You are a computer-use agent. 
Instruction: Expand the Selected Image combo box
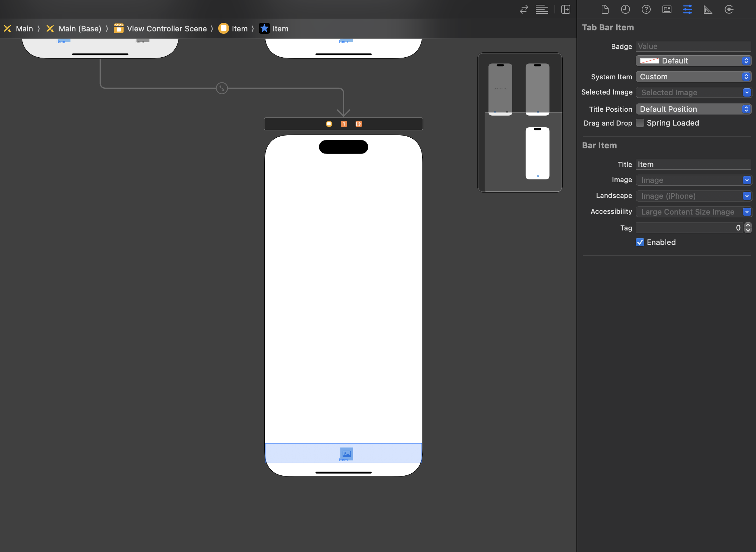coord(747,92)
